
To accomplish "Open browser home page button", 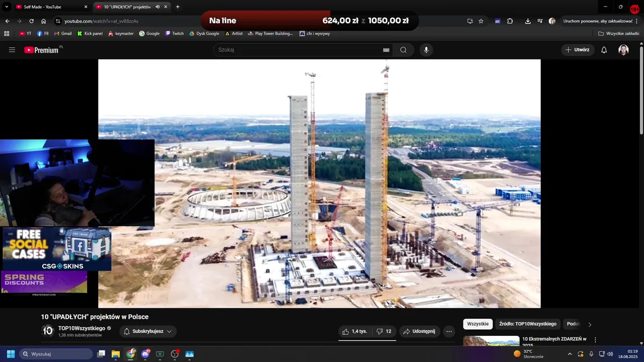I will pos(43,21).
